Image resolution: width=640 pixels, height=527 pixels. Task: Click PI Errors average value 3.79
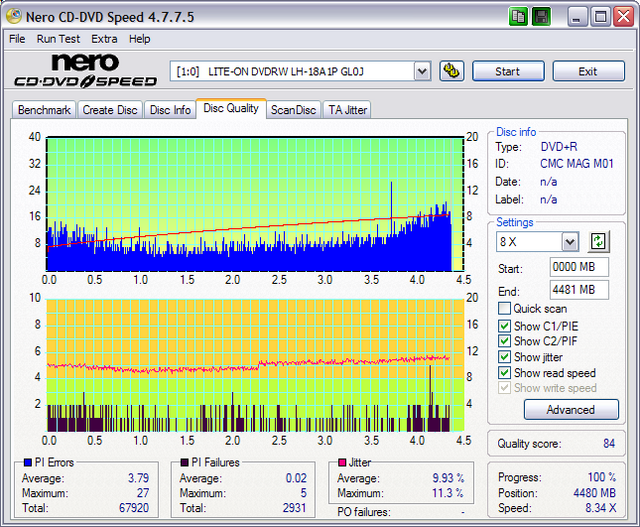(138, 478)
